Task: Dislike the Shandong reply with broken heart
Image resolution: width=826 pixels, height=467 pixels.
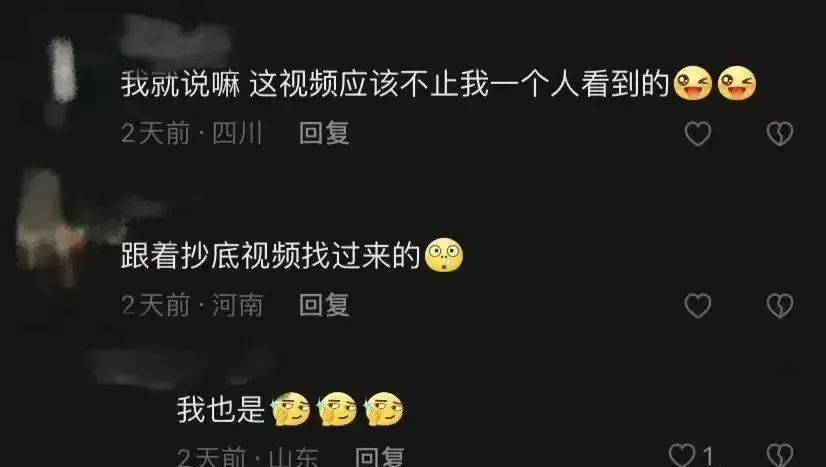Action: [x=780, y=455]
